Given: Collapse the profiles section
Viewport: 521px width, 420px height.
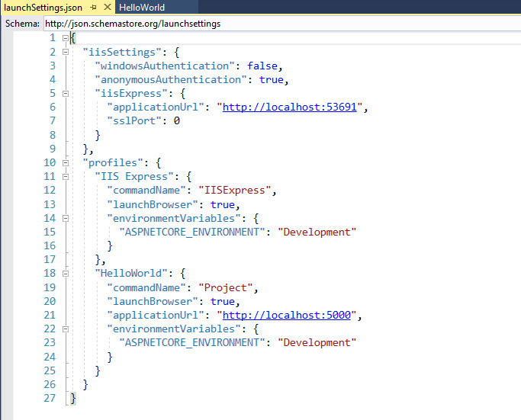Looking at the screenshot, I should click(66, 163).
